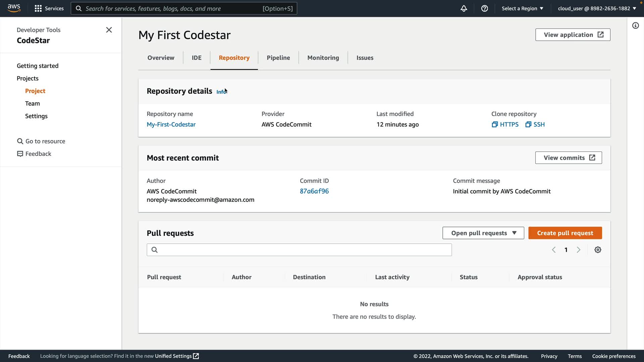644x362 pixels.
Task: Open the help question mark icon
Action: [x=484, y=8]
